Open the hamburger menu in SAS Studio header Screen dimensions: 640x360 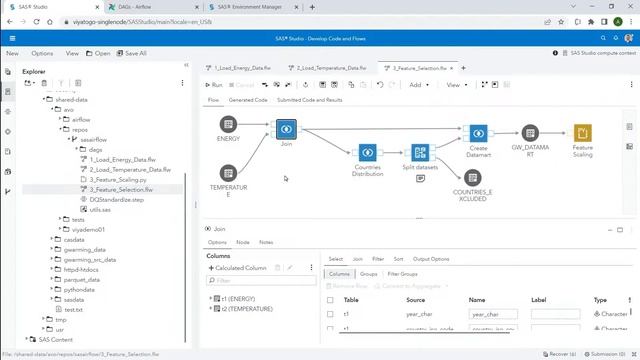pos(12,38)
